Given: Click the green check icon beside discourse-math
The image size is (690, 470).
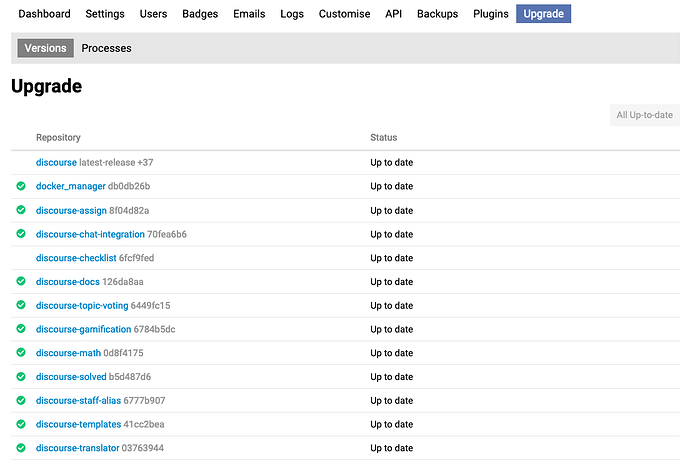Looking at the screenshot, I should click(x=21, y=352).
